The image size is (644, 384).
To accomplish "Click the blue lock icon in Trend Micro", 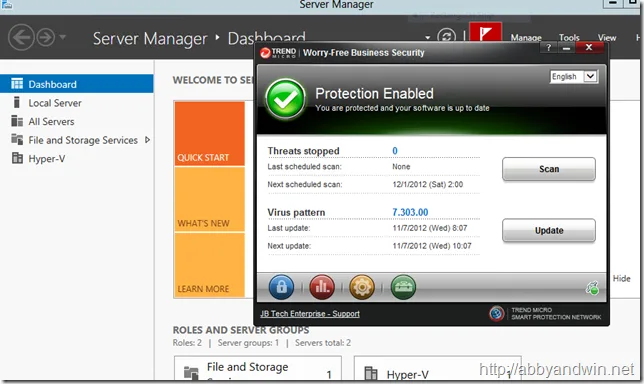I will pyautogui.click(x=281, y=287).
